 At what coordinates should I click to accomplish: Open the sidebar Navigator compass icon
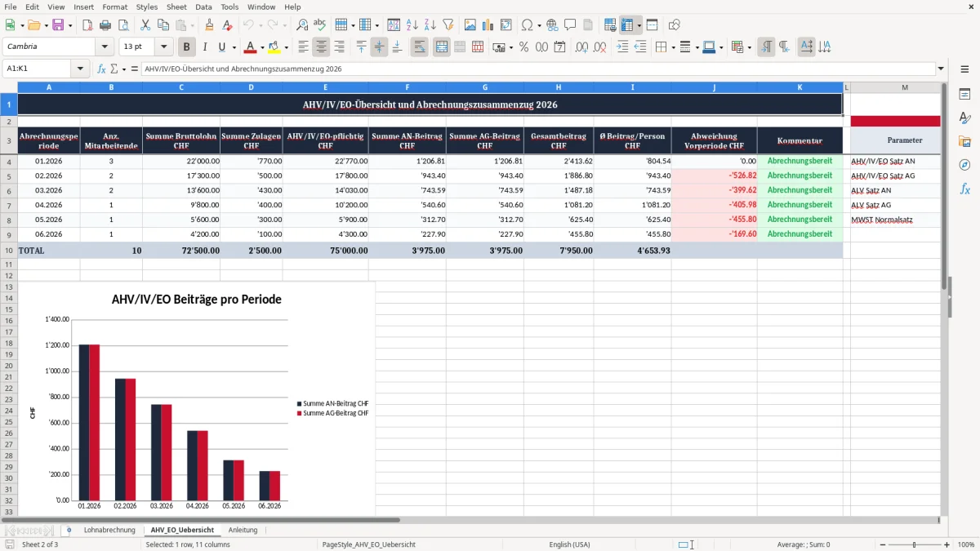[x=964, y=165]
